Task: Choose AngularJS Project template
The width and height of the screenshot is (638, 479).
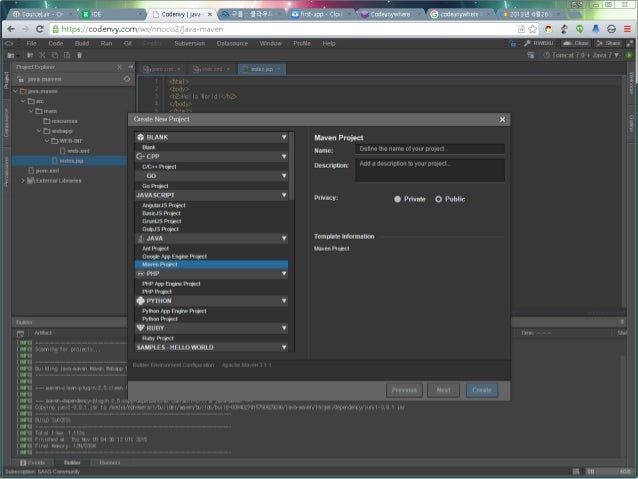Action: [164, 205]
